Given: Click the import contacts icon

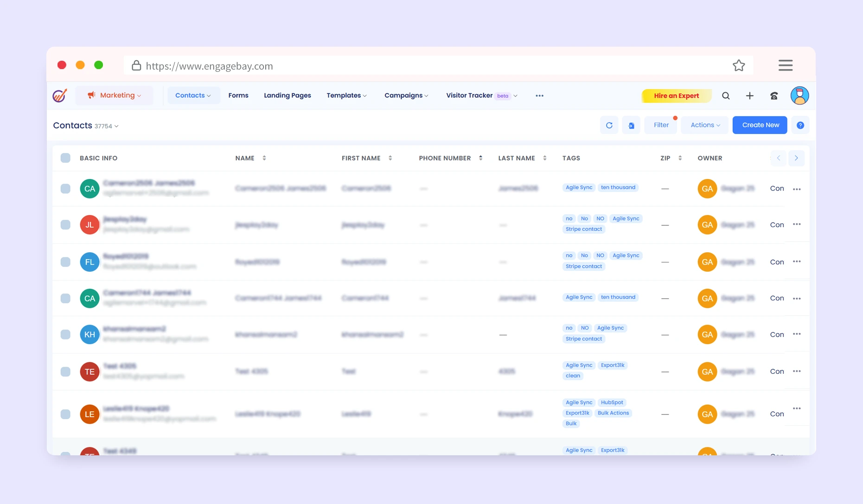Looking at the screenshot, I should (x=631, y=125).
